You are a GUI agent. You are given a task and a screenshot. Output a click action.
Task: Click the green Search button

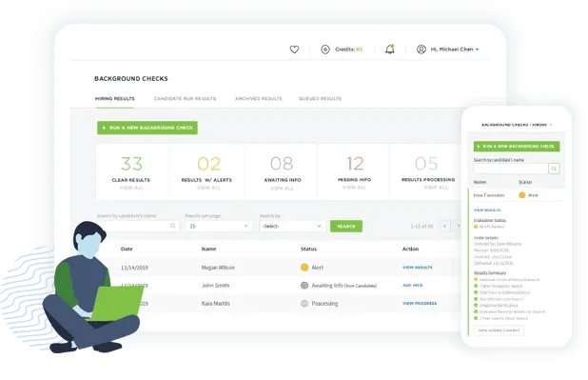tap(346, 226)
